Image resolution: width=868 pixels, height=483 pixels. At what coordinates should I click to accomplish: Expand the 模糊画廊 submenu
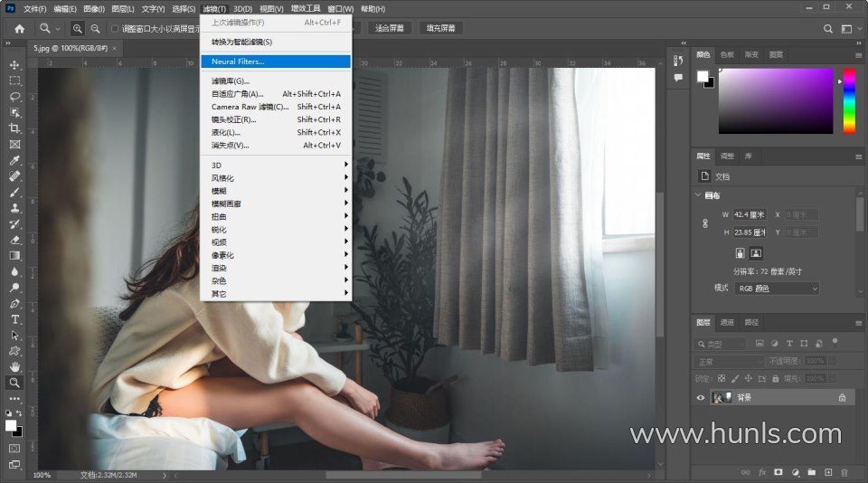[276, 204]
